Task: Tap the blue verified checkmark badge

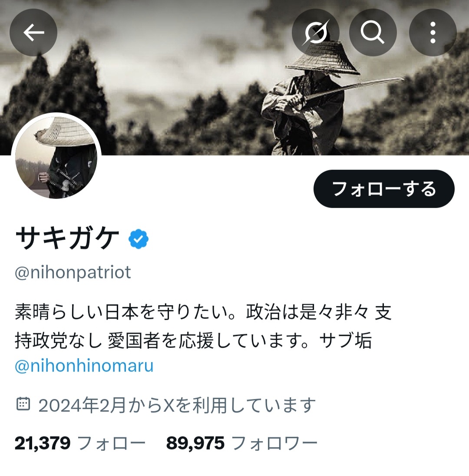Action: tap(139, 239)
